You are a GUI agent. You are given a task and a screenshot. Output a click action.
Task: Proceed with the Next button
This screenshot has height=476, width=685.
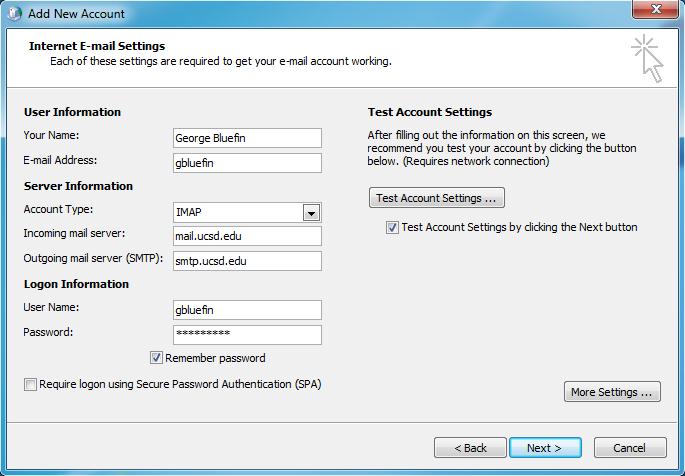[x=545, y=448]
